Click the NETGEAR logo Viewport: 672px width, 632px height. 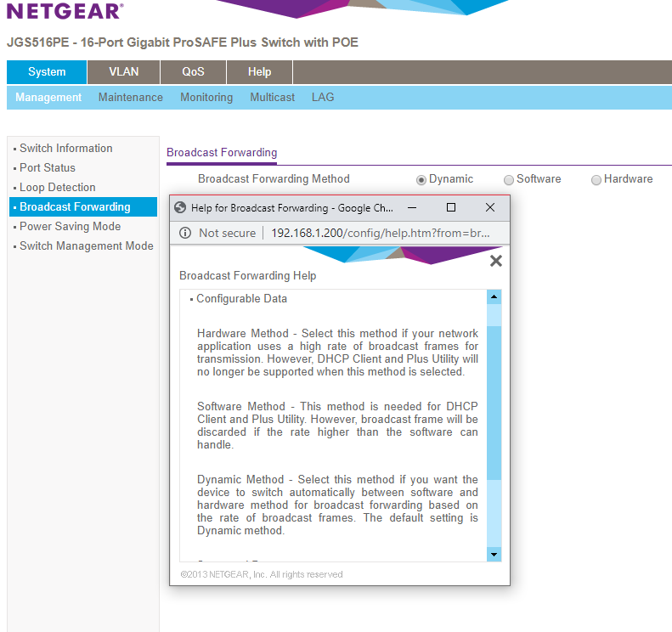point(65,11)
